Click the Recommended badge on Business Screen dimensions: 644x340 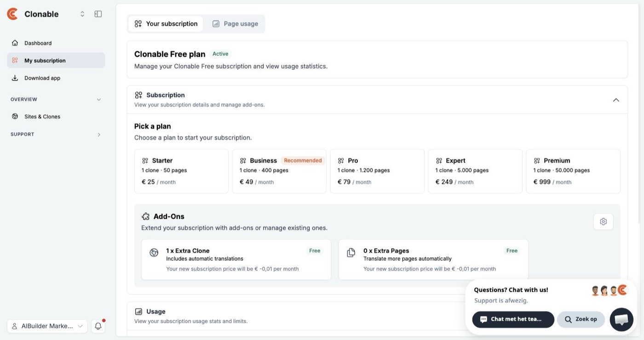[x=303, y=160]
